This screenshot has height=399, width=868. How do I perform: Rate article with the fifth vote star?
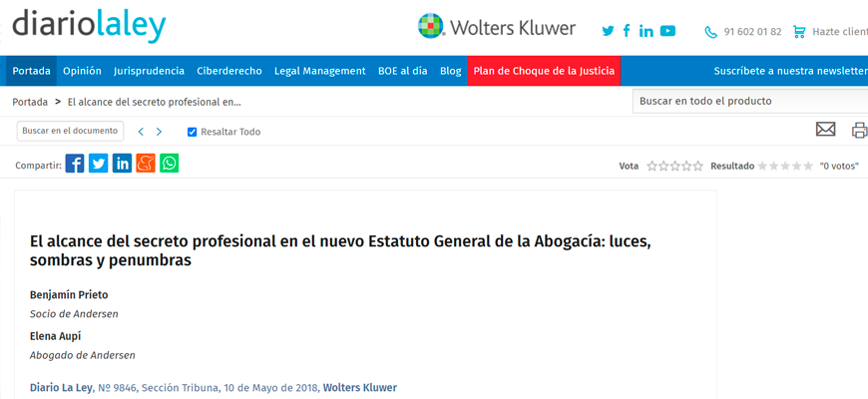[698, 167]
